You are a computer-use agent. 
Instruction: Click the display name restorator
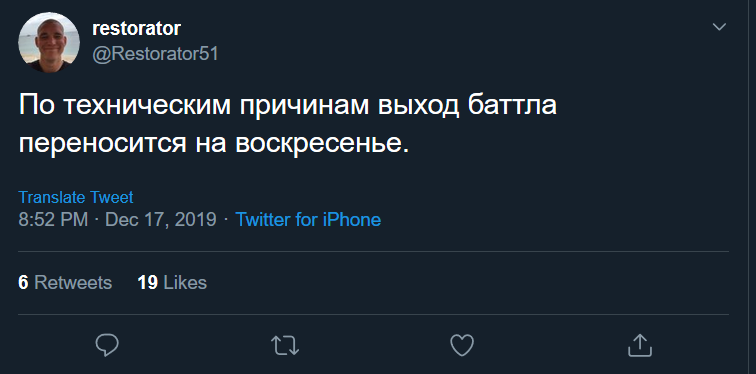click(x=136, y=29)
